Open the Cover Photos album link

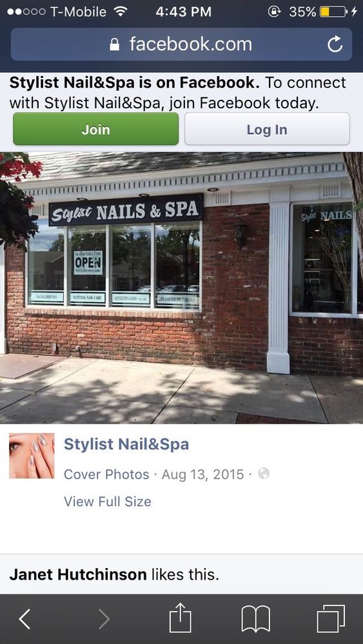[x=106, y=475]
